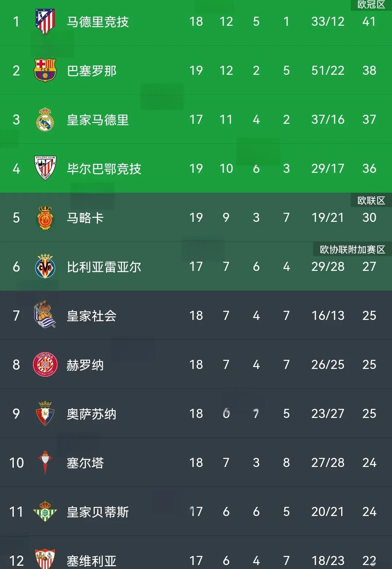Tap the 欧联区 zone label
The width and height of the screenshot is (392, 569).
371,200
